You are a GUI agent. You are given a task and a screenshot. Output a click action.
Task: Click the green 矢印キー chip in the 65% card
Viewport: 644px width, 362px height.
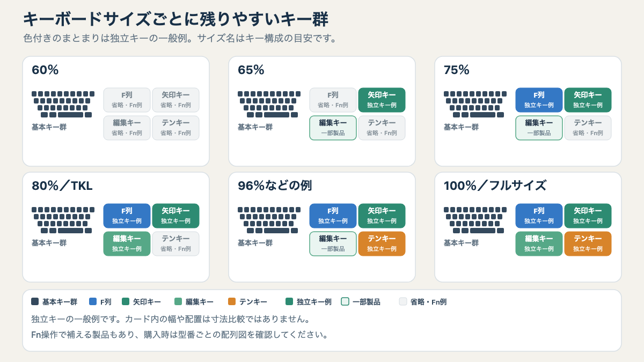click(x=382, y=100)
